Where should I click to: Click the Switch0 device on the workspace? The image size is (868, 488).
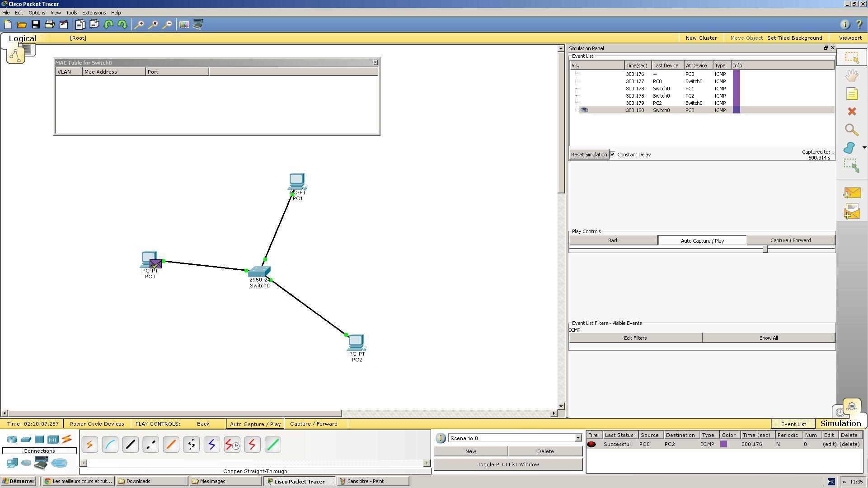pos(259,272)
